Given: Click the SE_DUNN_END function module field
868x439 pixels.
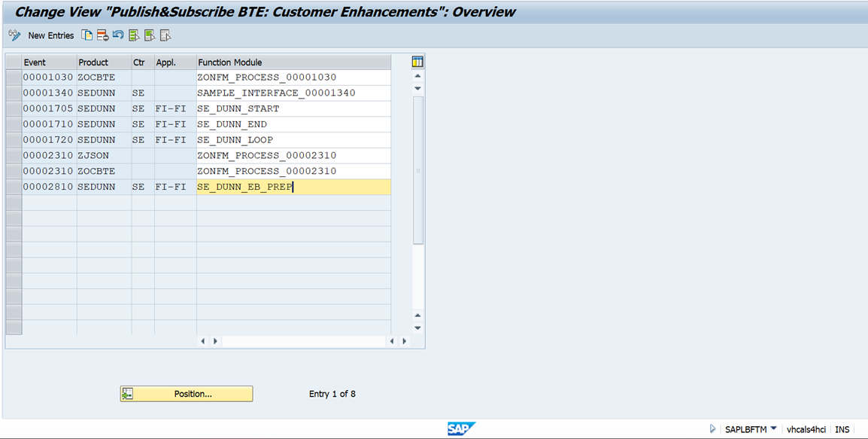Looking at the screenshot, I should tap(293, 124).
